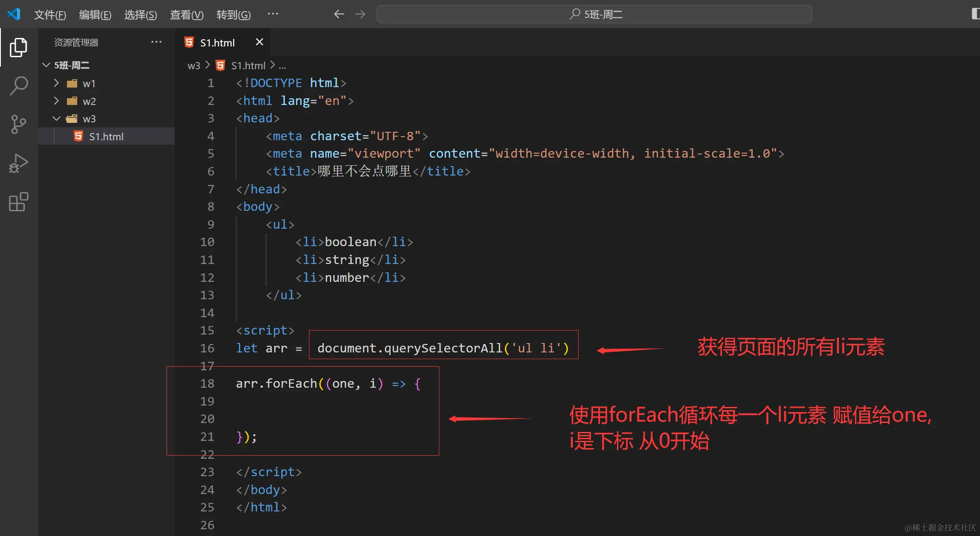Toggle the layout panel icon at top right
980x536 pixels.
(975, 14)
